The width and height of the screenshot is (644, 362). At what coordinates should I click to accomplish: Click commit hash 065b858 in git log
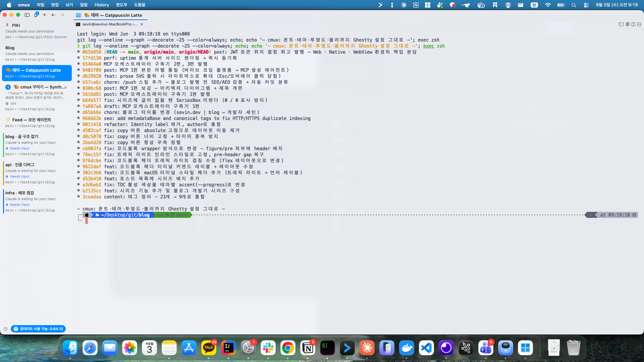pos(92,52)
